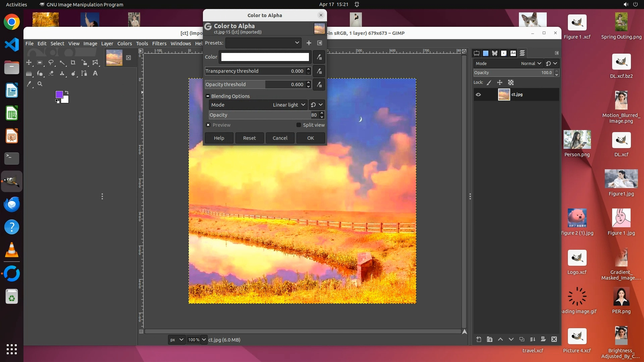
Task: Pick color from image for Color field
Action: click(319, 57)
